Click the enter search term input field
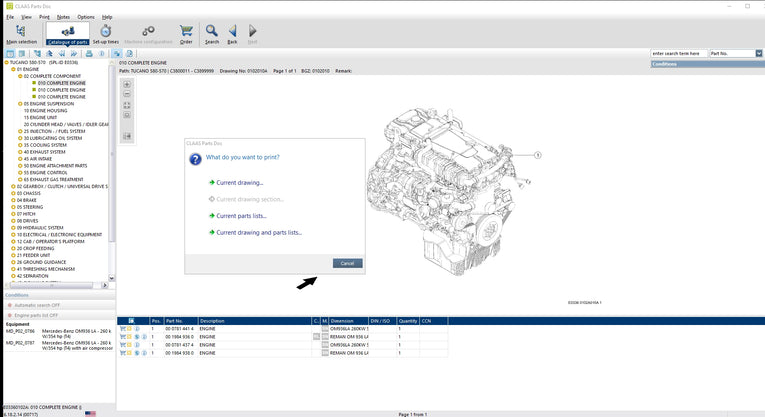The width and height of the screenshot is (765, 417). pos(679,53)
